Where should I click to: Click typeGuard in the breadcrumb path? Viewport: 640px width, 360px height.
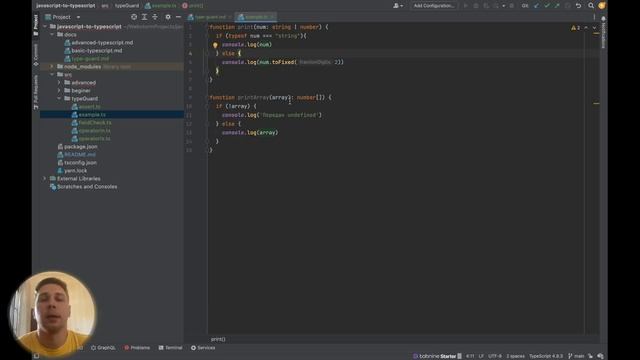tap(127, 6)
